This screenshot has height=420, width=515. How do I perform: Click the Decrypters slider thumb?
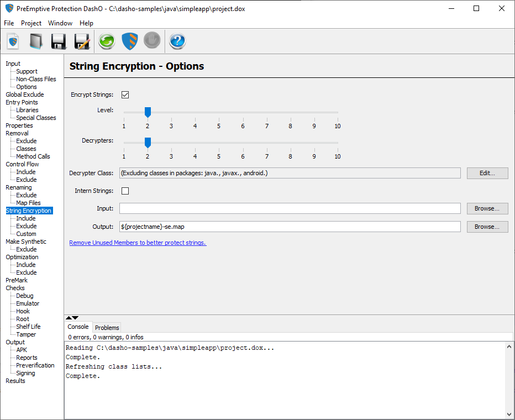click(148, 143)
